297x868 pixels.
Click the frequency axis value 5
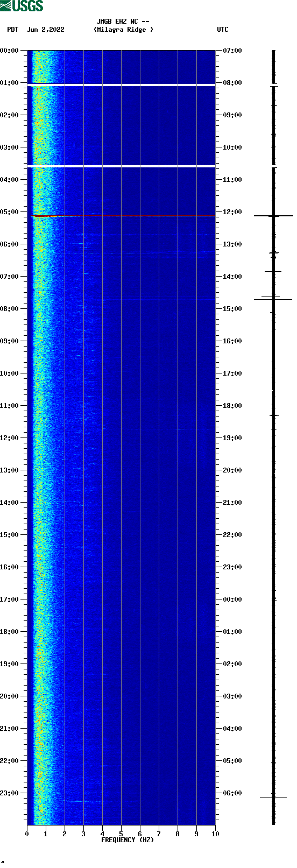pos(121,835)
